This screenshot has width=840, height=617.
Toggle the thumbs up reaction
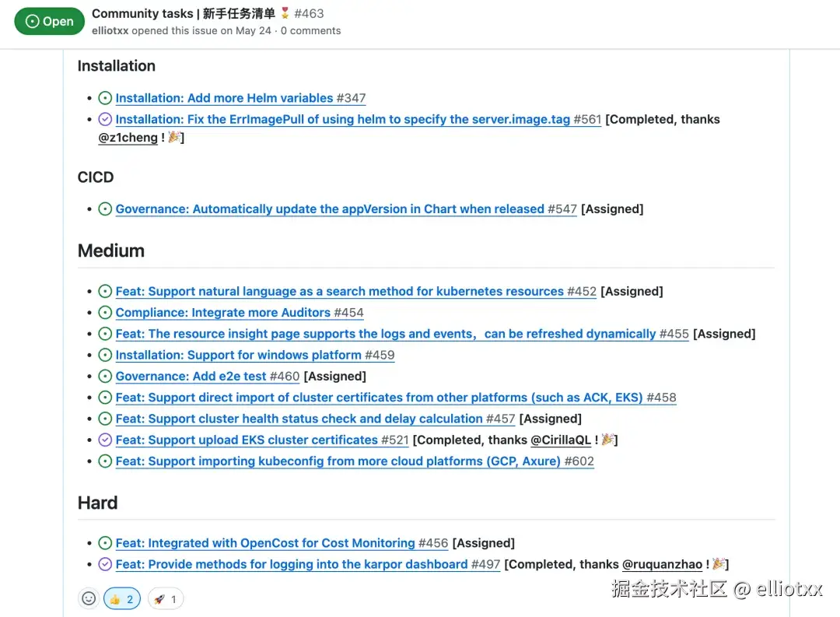(122, 599)
